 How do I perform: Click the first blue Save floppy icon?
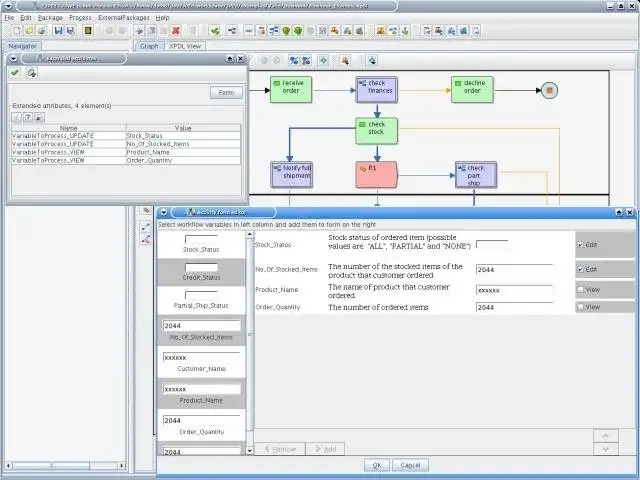(x=58, y=31)
